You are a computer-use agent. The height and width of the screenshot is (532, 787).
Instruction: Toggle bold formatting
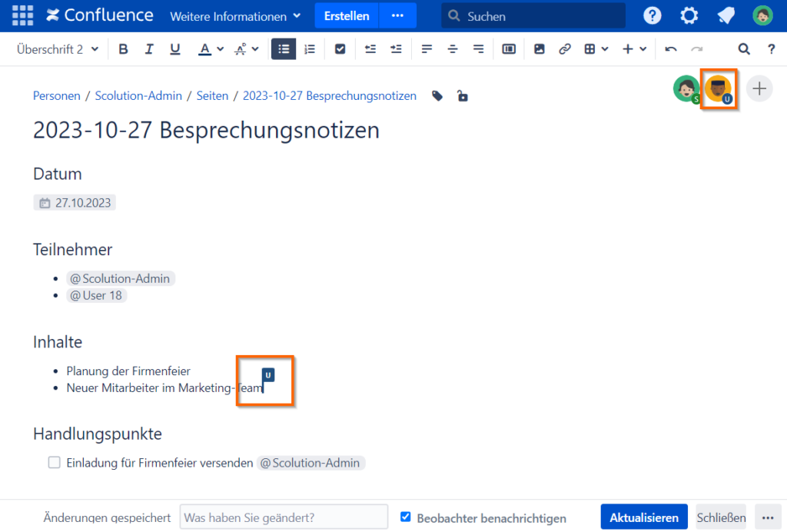[x=123, y=48]
